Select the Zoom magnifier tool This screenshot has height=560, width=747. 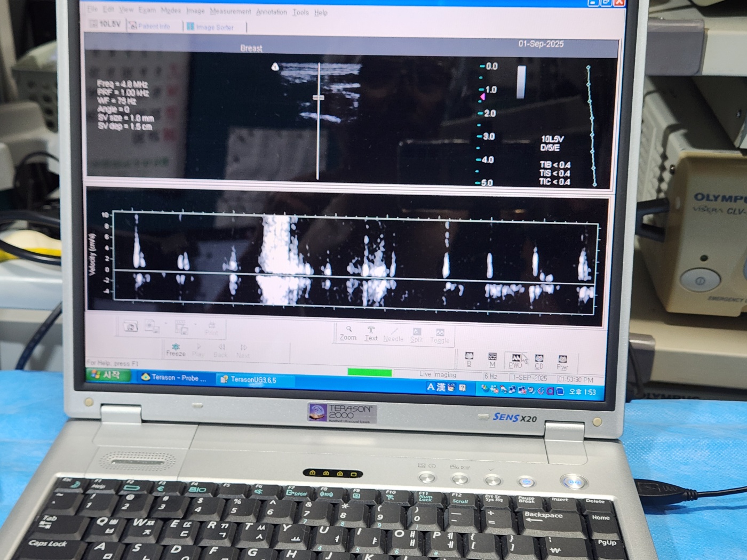point(348,333)
